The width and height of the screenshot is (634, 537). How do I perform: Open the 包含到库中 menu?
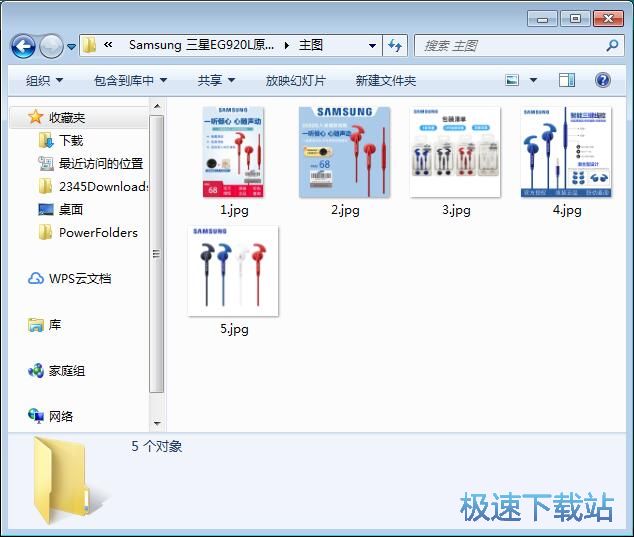click(x=130, y=80)
